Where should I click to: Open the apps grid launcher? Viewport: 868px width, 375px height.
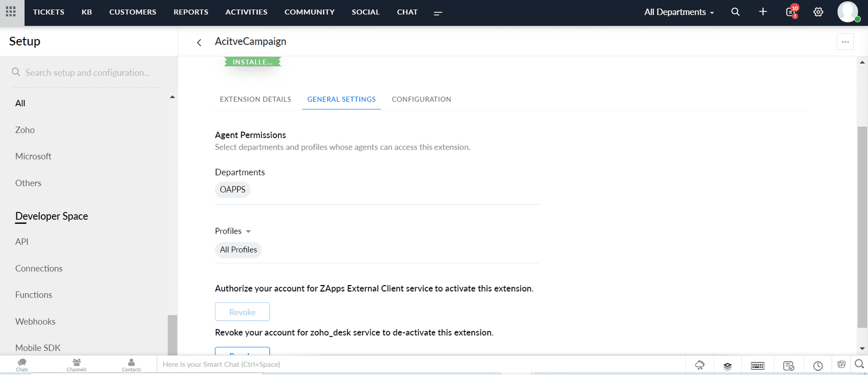coord(11,12)
